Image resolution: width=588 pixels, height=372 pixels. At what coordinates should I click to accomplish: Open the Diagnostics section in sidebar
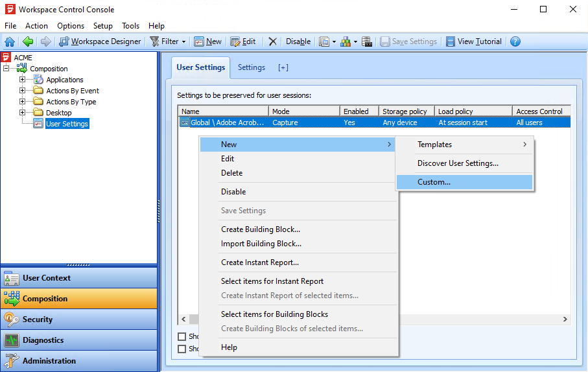pyautogui.click(x=43, y=340)
